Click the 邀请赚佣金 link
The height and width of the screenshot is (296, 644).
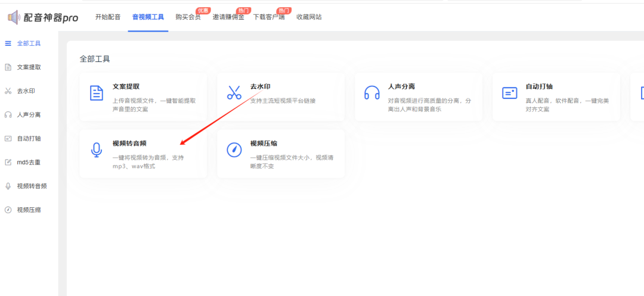[x=228, y=17]
